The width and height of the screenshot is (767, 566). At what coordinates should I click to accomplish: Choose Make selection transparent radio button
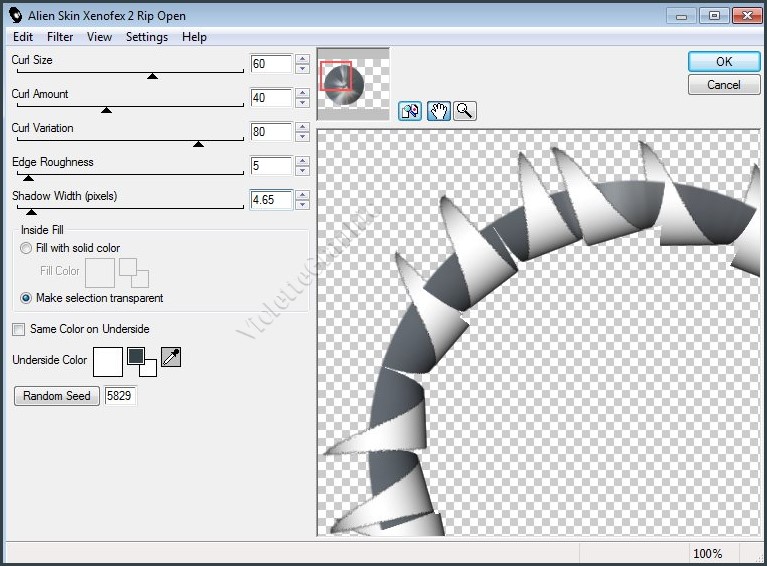coord(26,298)
